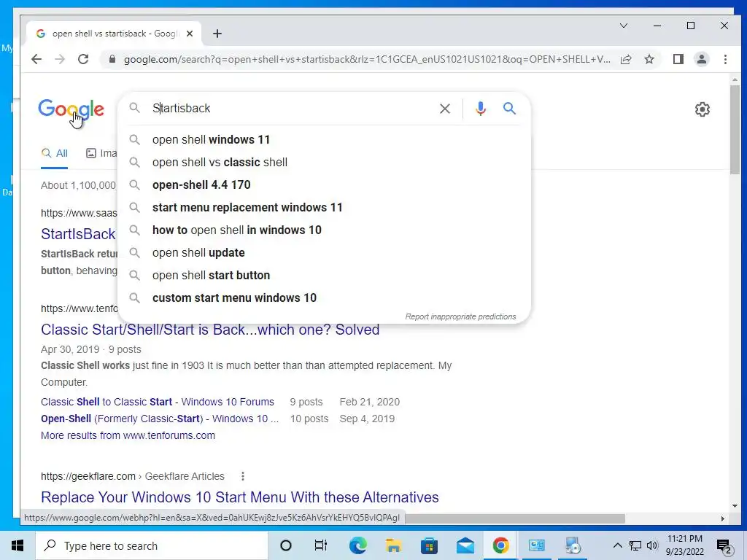Viewport: 747px width, 560px height.
Task: Open network status tray icon
Action: point(635,545)
